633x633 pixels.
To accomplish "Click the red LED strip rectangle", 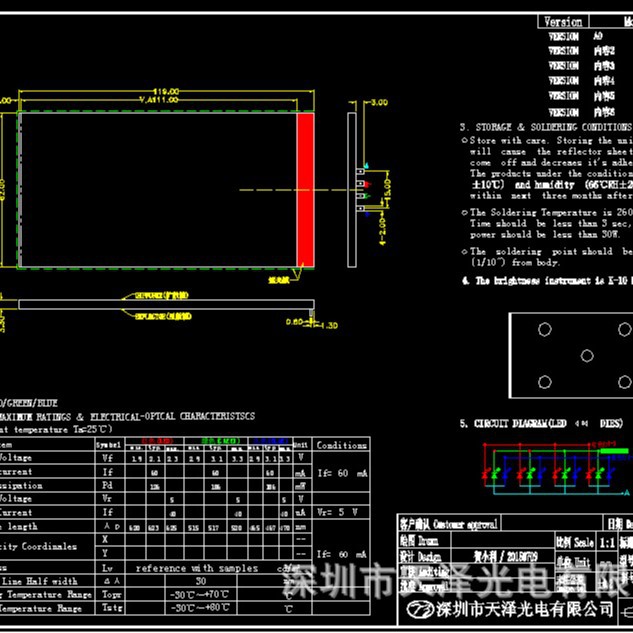I will (x=305, y=189).
